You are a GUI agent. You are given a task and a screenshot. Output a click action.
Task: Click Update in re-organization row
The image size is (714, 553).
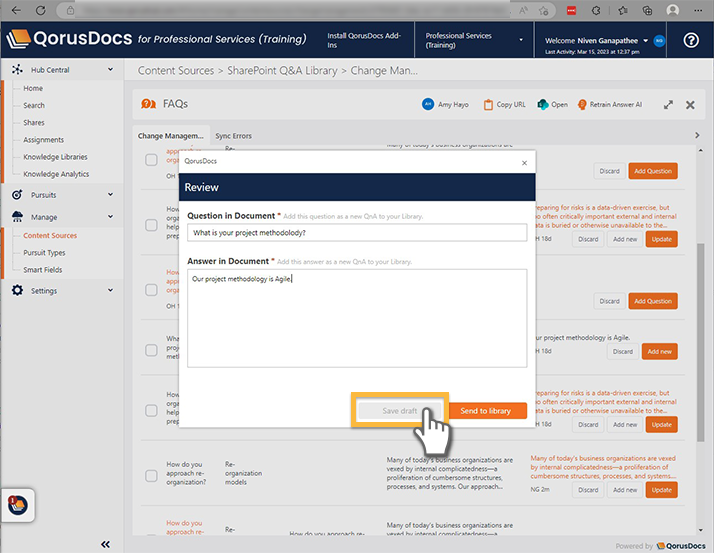coord(661,490)
